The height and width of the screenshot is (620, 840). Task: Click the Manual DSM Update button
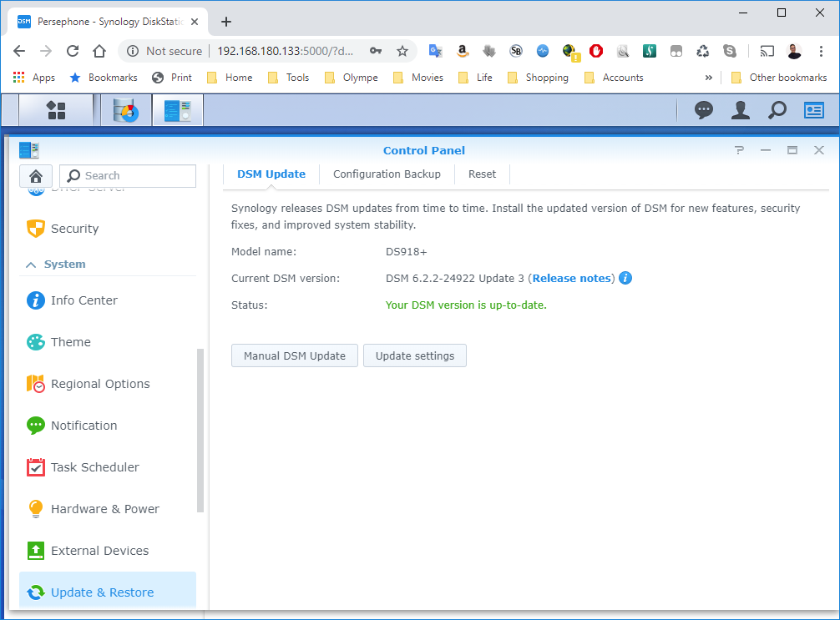coord(295,356)
